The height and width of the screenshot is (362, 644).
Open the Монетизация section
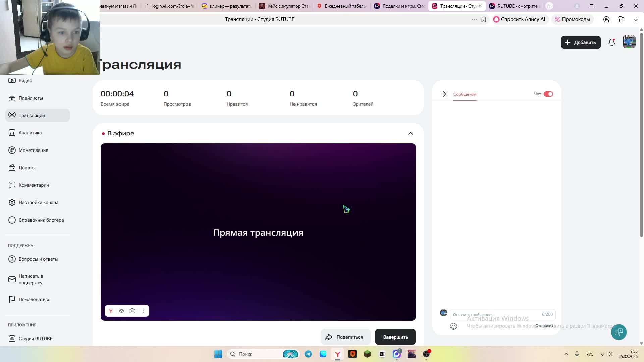34,150
